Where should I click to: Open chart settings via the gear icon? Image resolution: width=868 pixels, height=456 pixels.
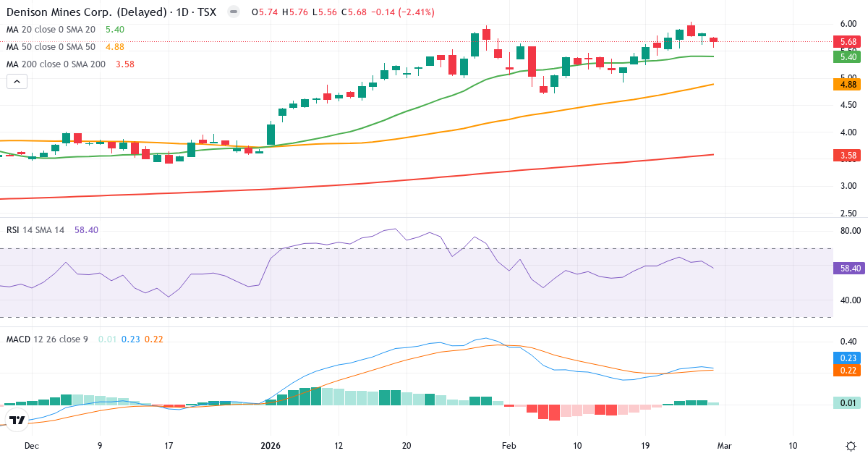coord(852,446)
